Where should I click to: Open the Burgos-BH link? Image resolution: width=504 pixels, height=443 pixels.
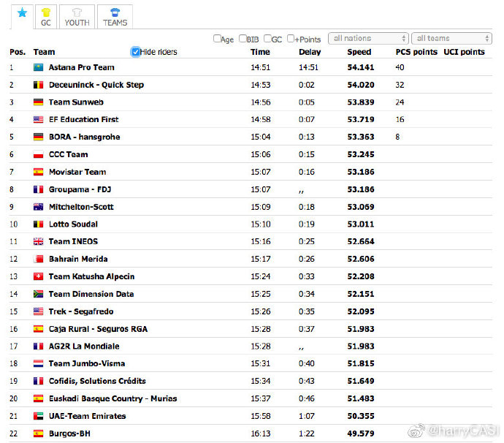pos(69,433)
